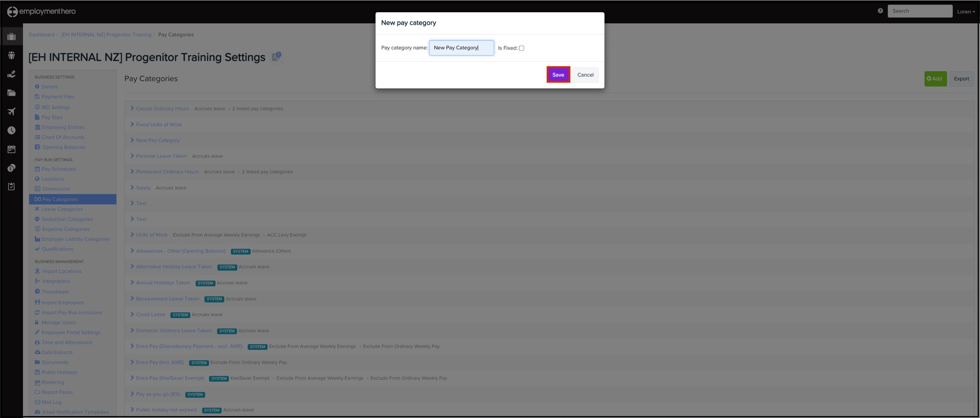Expand the Units of Work row
The height and width of the screenshot is (418, 980).
pos(132,235)
